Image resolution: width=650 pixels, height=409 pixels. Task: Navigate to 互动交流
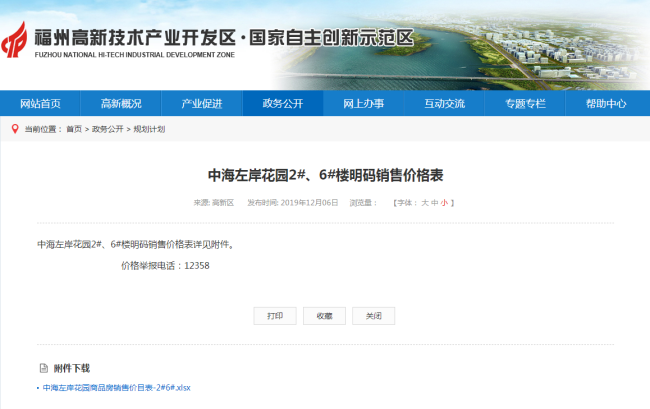[x=444, y=103]
